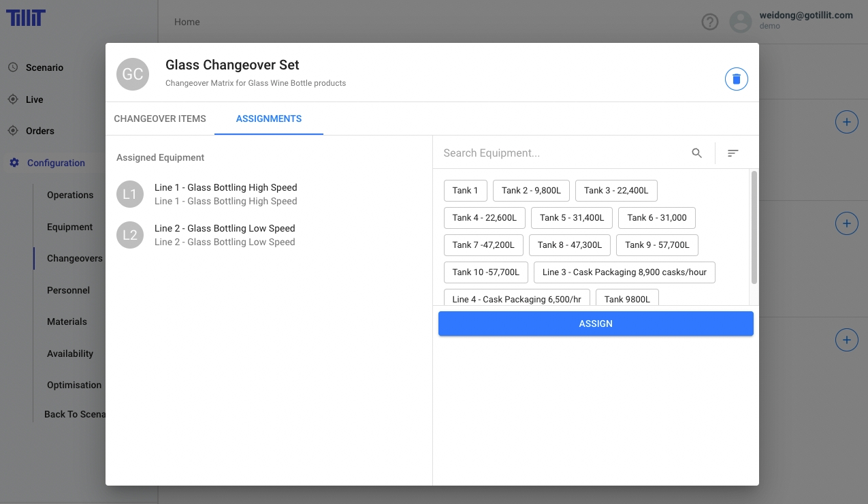
Task: Click the L1 avatar for Line 1
Action: tap(130, 194)
